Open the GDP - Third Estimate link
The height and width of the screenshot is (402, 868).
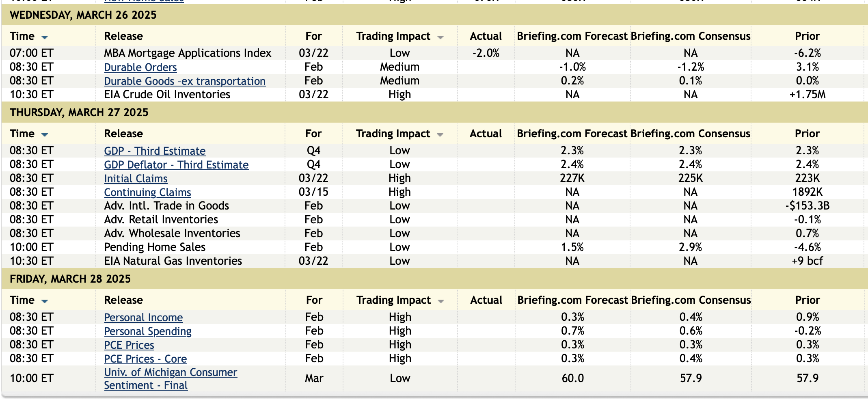[x=155, y=151]
